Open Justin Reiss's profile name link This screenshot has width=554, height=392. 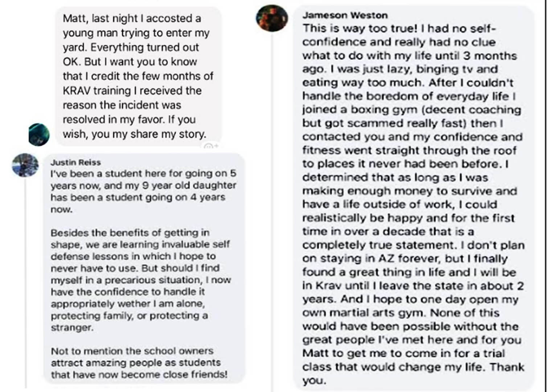coord(75,162)
